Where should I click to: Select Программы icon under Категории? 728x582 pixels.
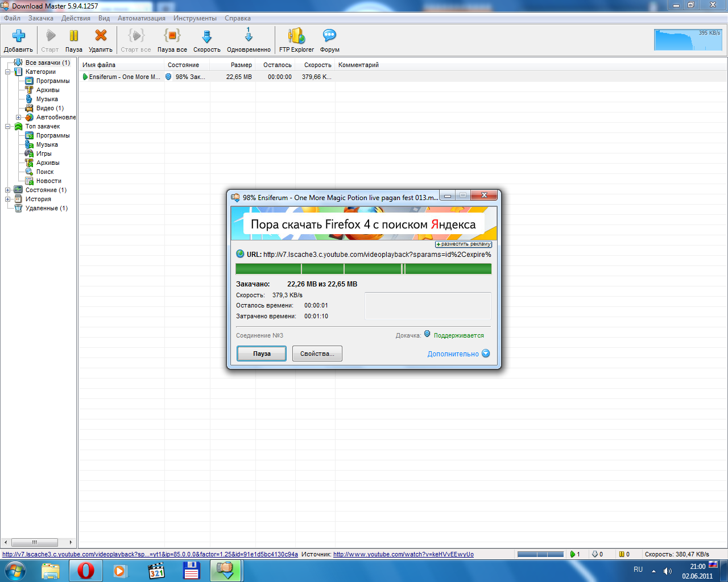click(29, 81)
